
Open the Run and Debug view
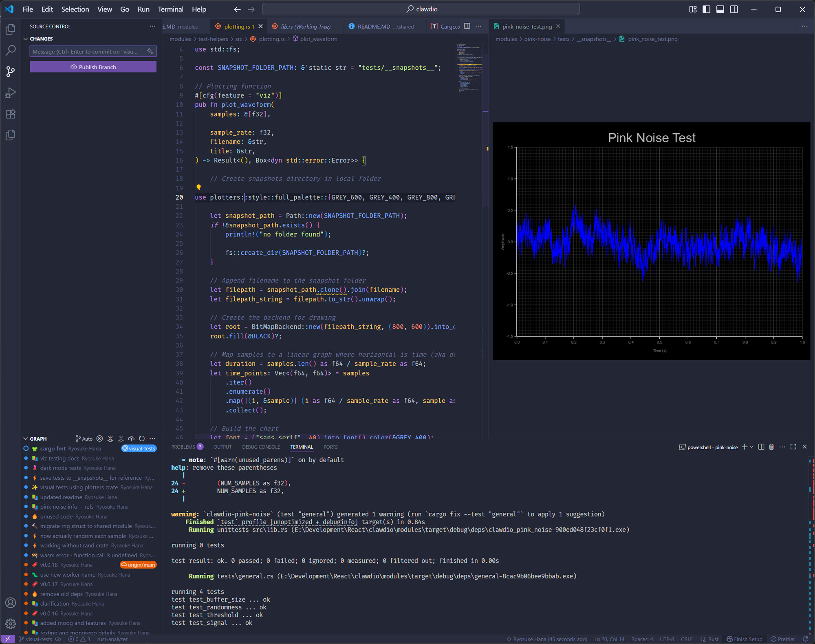[x=10, y=93]
